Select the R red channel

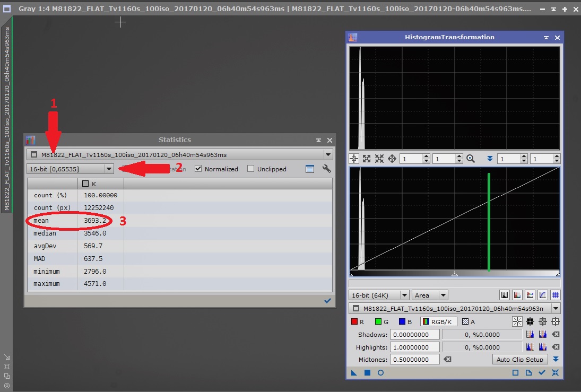[x=358, y=321]
